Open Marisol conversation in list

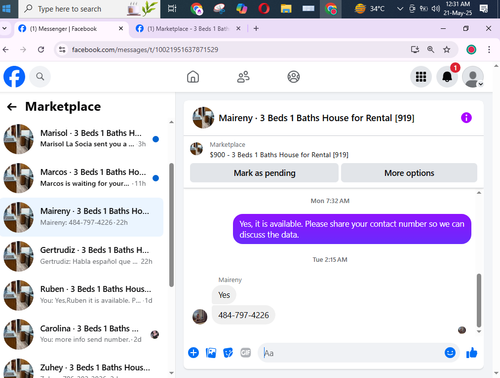pos(82,139)
